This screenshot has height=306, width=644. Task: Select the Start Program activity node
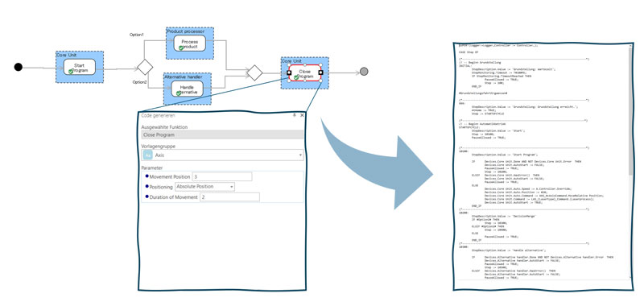point(80,67)
